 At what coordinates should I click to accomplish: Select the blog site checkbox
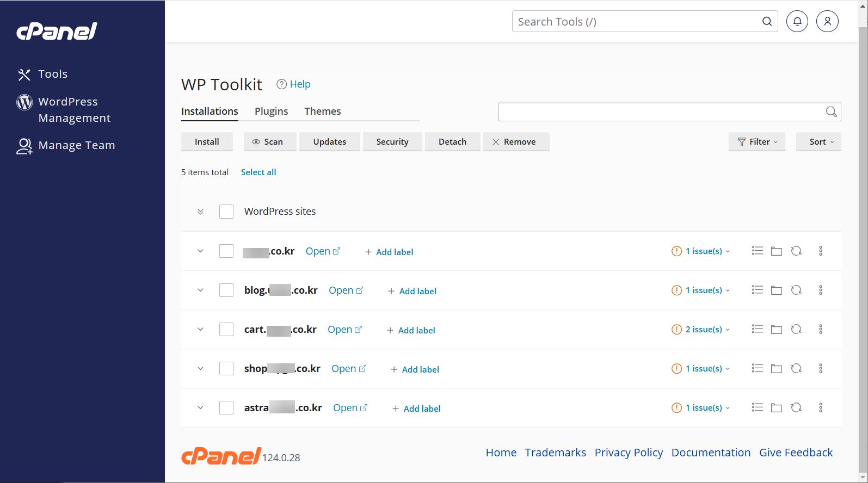(x=226, y=290)
